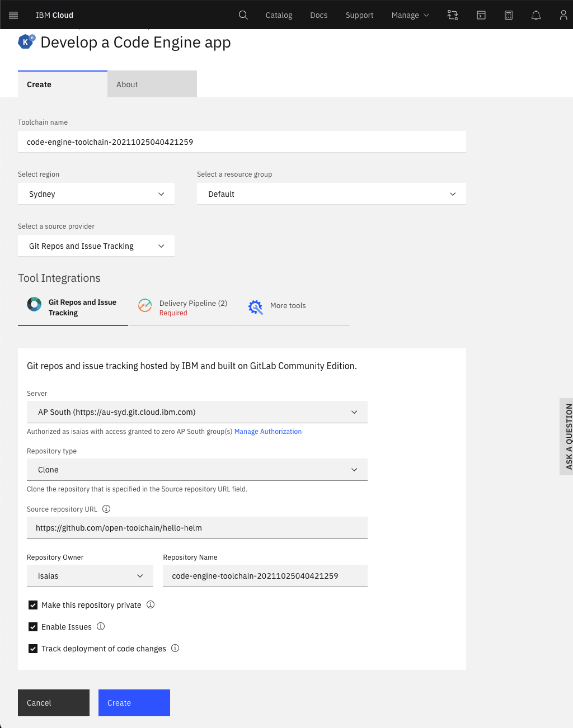Toggle the Enable Issues checkbox
Image resolution: width=573 pixels, height=728 pixels.
pos(33,627)
